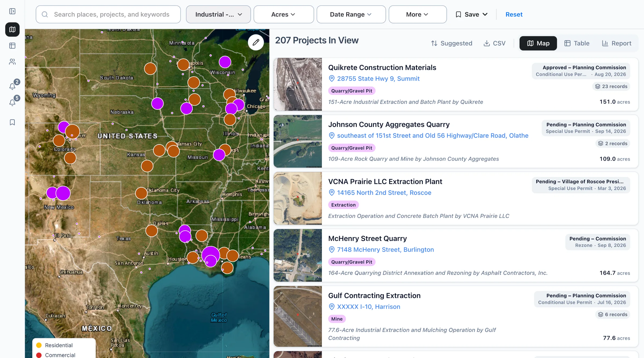
Task: Open address 28755 State Hwy 9, Summit
Action: 378,79
